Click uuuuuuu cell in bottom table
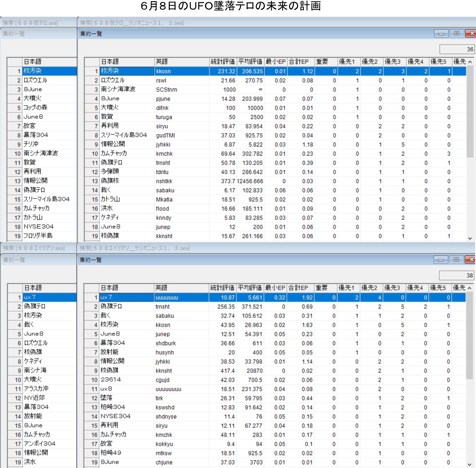Screen dimensions: 476x468 (x=181, y=297)
